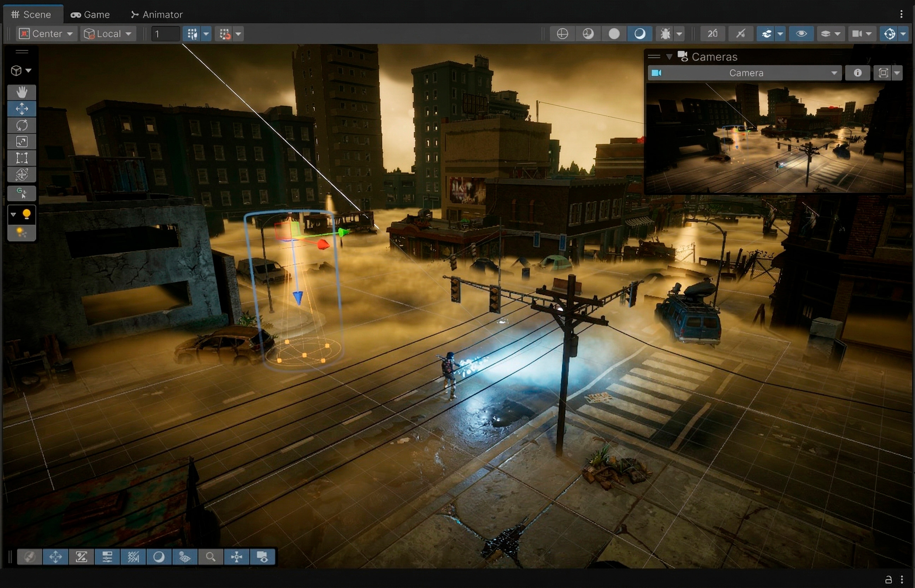
Task: Select the Rect transform tool
Action: (x=22, y=158)
